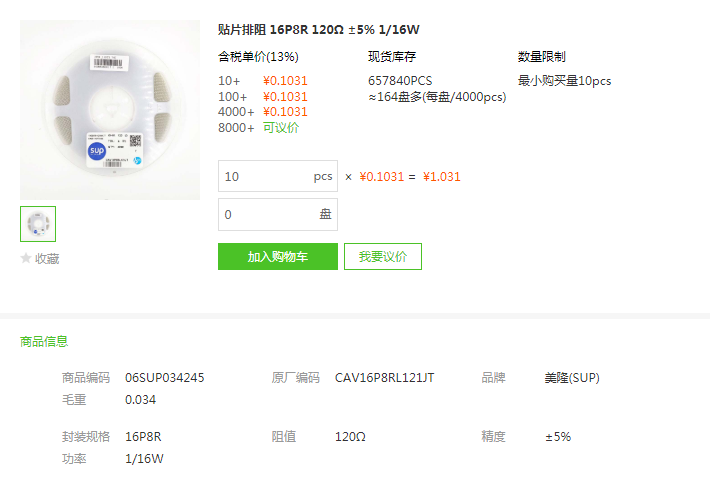710x487 pixels.
Task: Click the 可议价 negotiable price link
Action: tap(281, 128)
